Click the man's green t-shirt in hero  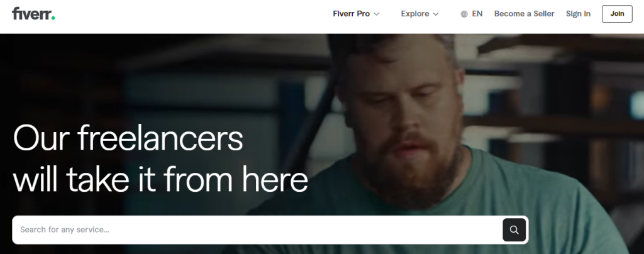[x=513, y=205]
